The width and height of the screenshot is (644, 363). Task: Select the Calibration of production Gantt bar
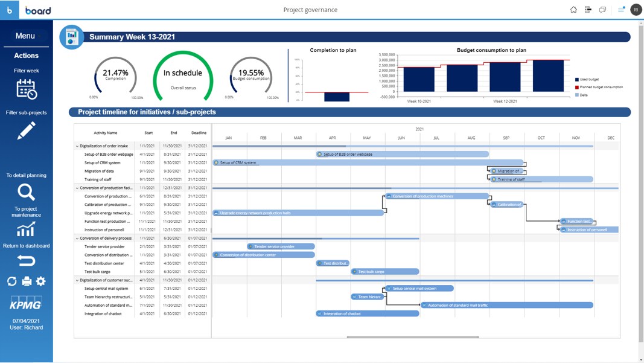[x=507, y=204]
